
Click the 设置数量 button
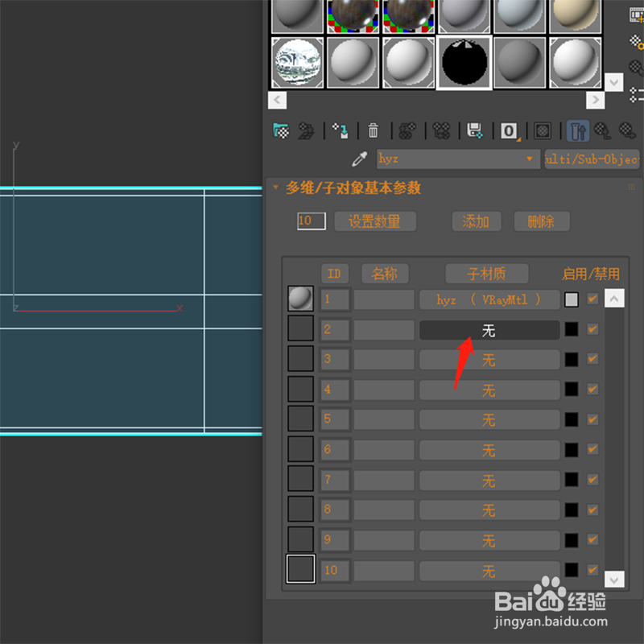375,221
